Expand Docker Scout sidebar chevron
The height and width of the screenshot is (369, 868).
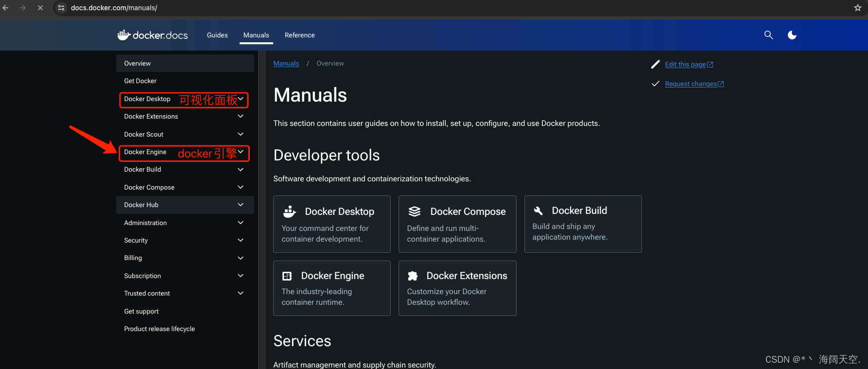pos(241,134)
